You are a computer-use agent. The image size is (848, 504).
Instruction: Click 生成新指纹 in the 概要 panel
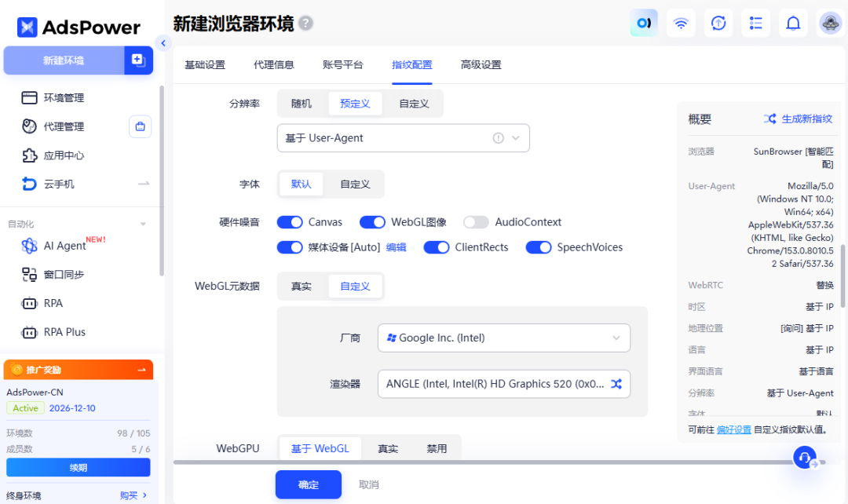(x=799, y=119)
